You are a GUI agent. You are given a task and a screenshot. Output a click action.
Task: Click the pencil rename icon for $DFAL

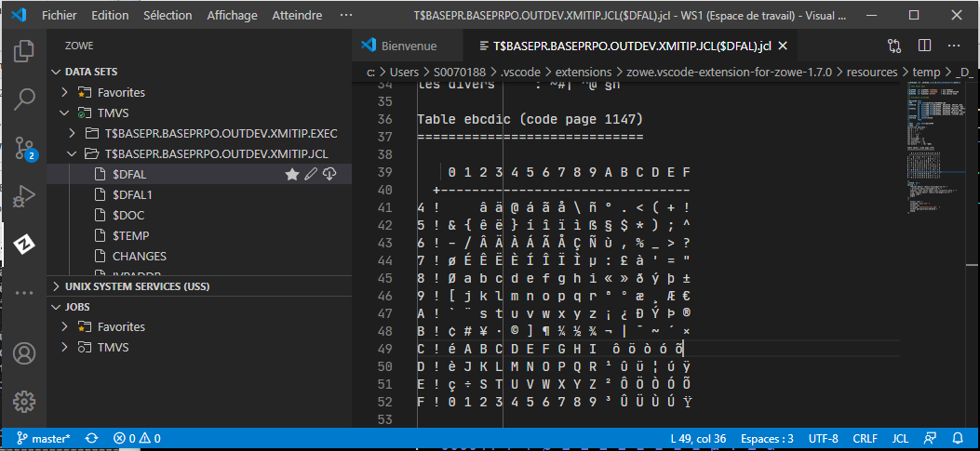pyautogui.click(x=311, y=175)
